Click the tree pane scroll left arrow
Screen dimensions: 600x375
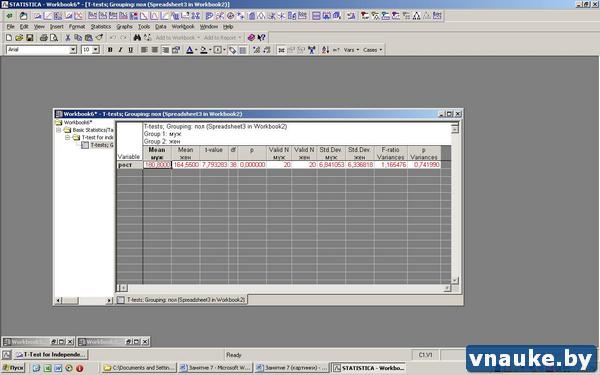pos(59,301)
